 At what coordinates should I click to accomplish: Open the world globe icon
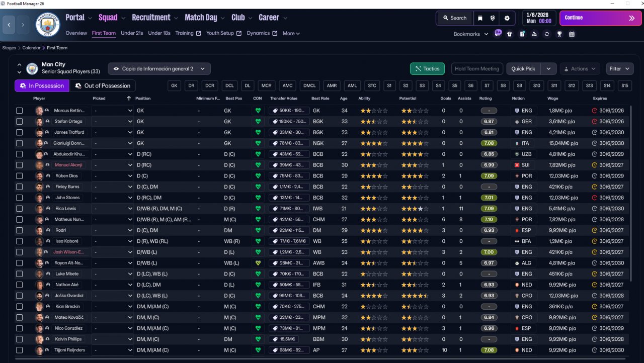[x=493, y=18]
